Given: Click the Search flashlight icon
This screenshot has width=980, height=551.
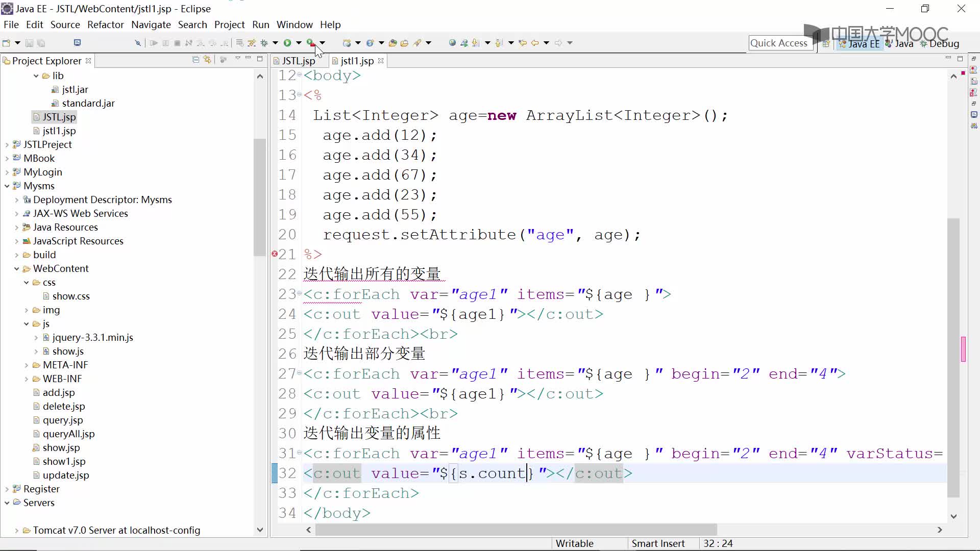Looking at the screenshot, I should click(x=418, y=43).
